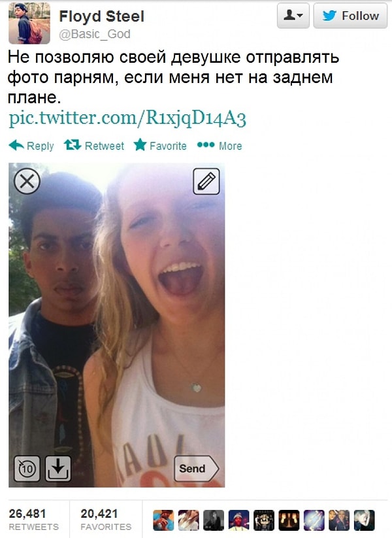Image resolution: width=392 pixels, height=538 pixels.
Task: Open the first retweeter avatar thumbnail
Action: tap(163, 520)
